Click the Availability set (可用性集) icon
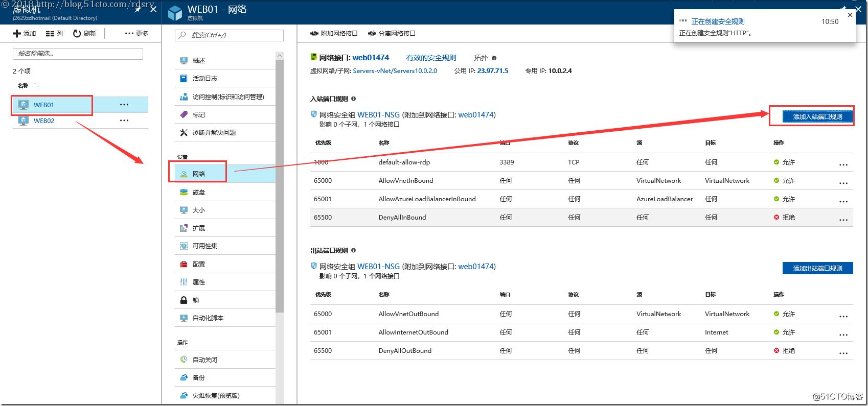 [184, 246]
